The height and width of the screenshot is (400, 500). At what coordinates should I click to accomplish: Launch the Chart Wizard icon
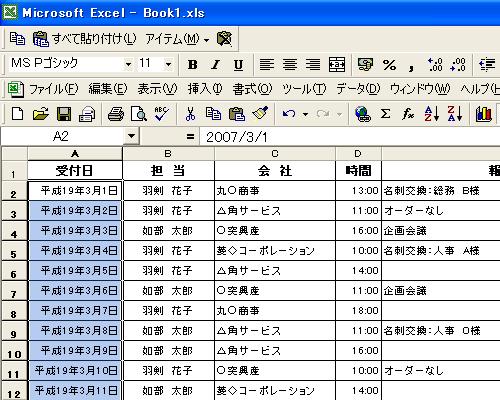click(484, 114)
